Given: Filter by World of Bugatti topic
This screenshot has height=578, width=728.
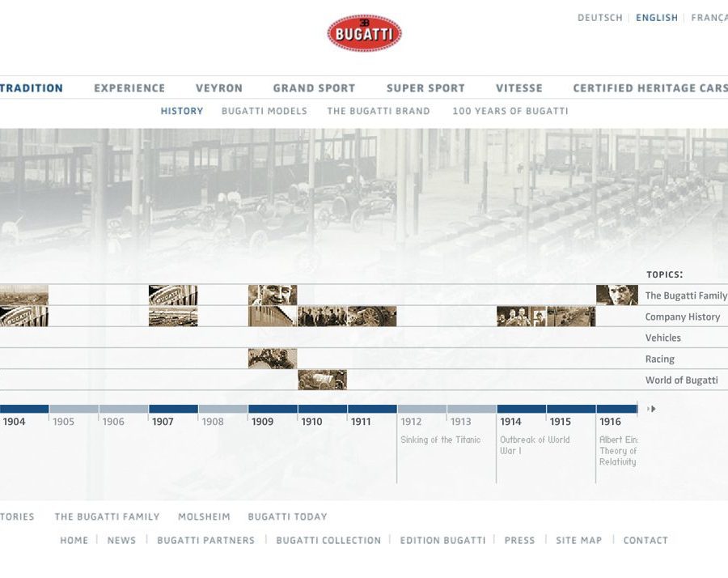Looking at the screenshot, I should point(682,380).
